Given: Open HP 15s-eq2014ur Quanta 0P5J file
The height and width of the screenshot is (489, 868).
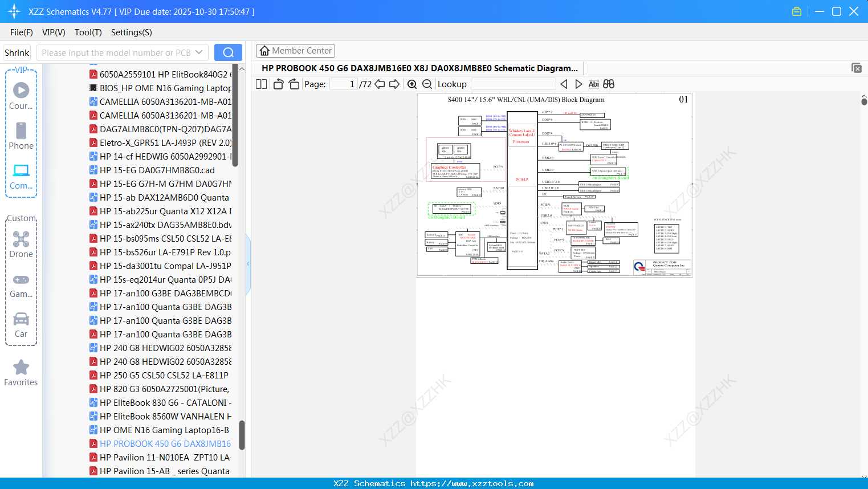Looking at the screenshot, I should pyautogui.click(x=160, y=279).
